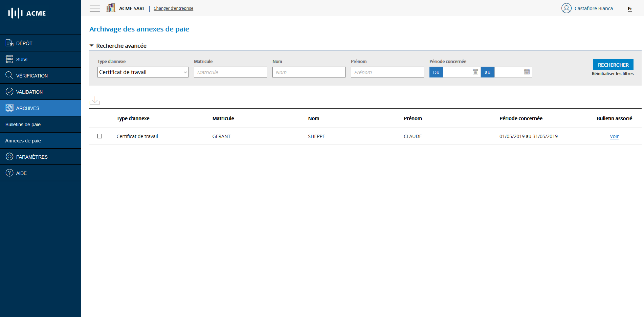Click the download archives icon
The height and width of the screenshot is (317, 644).
tap(95, 100)
